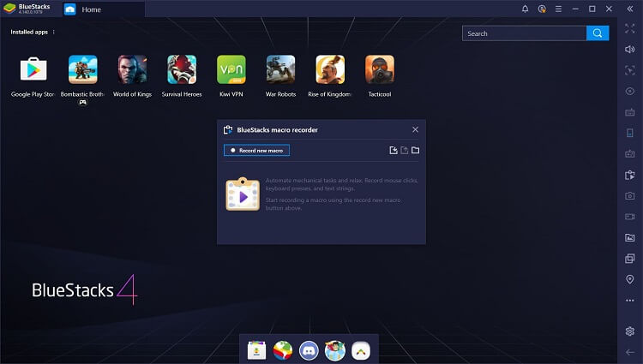
Task: Click the BlueStacks logo in title bar
Action: click(x=9, y=9)
